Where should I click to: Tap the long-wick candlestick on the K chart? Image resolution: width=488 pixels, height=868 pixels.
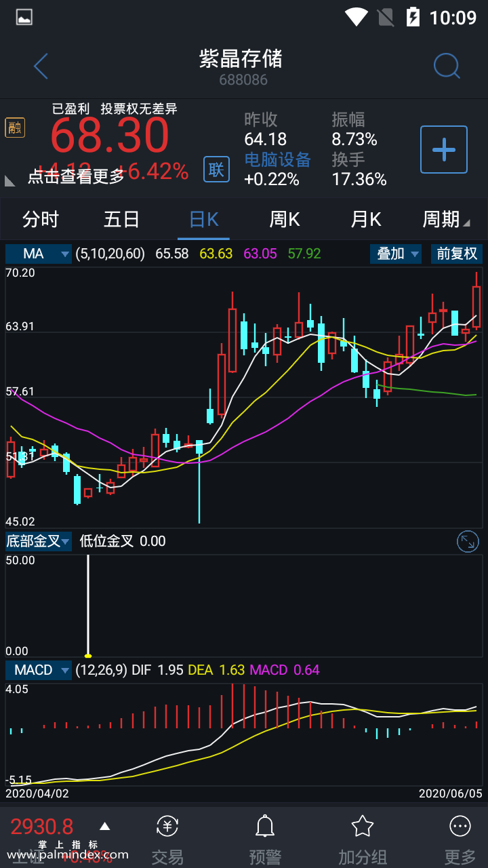[199, 481]
